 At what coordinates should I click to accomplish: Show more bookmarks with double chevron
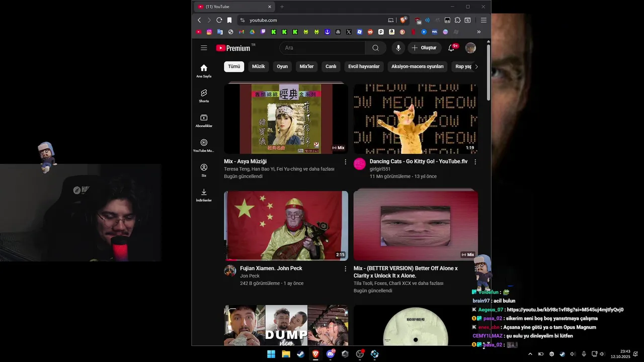[x=478, y=32]
